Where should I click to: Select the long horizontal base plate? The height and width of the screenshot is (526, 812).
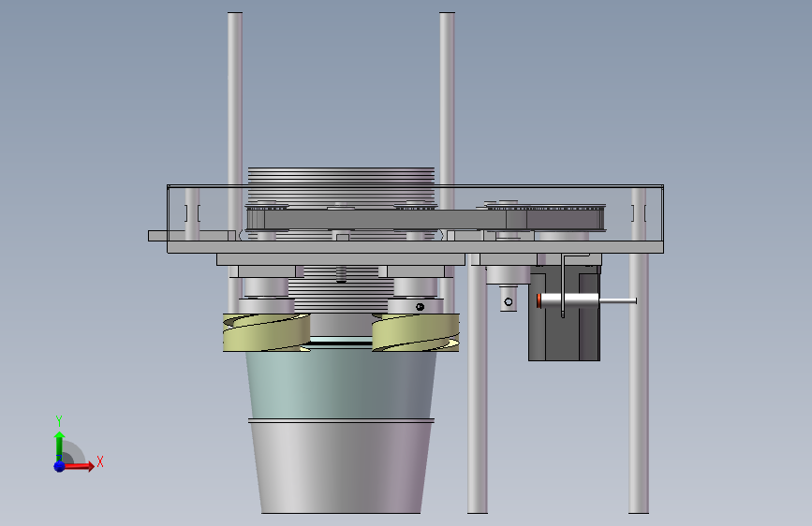pos(415,247)
